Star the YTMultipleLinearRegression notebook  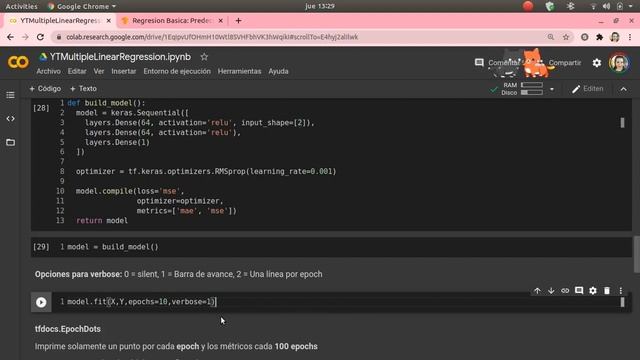coord(204,57)
